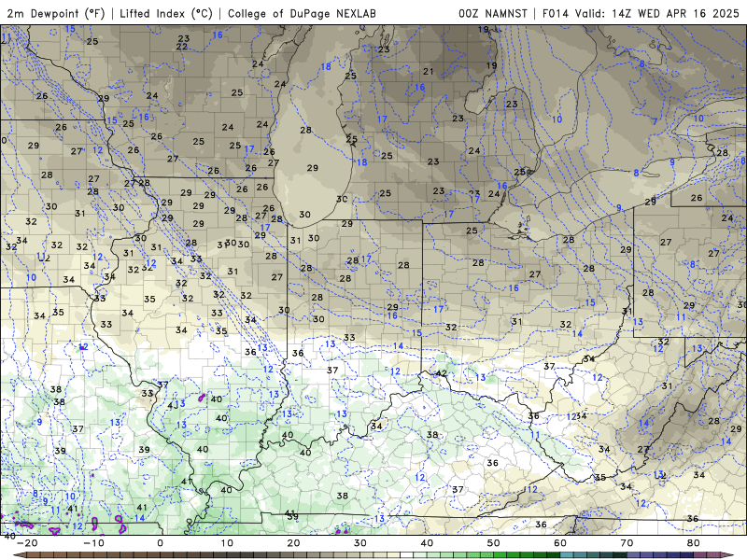Click the right arrow end of the color bar
Viewport: 747px width, 560px height.
coord(726,554)
